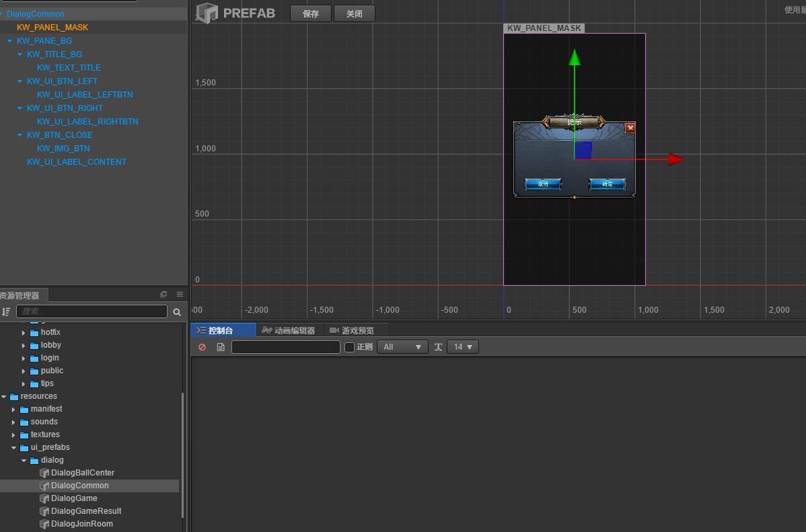Pop out the assets panel icon
806x532 pixels.
pyautogui.click(x=163, y=295)
